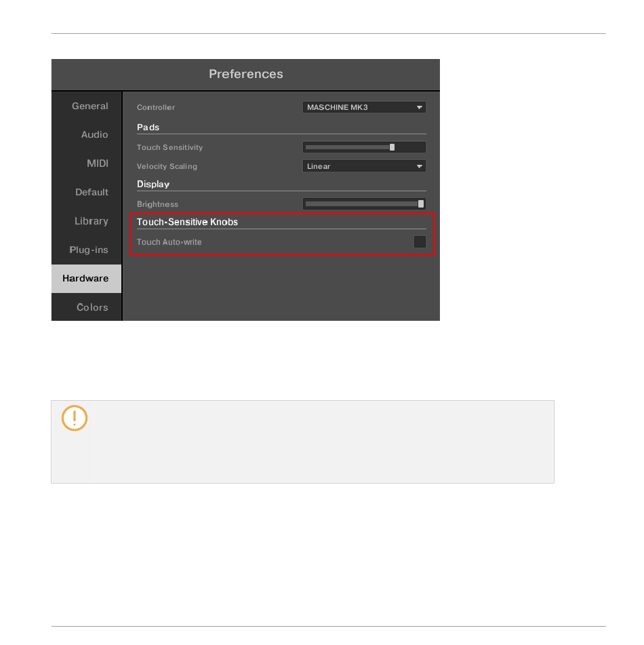Open the Velocity Scaling Linear dropdown
This screenshot has width=644, height=645.
(364, 166)
